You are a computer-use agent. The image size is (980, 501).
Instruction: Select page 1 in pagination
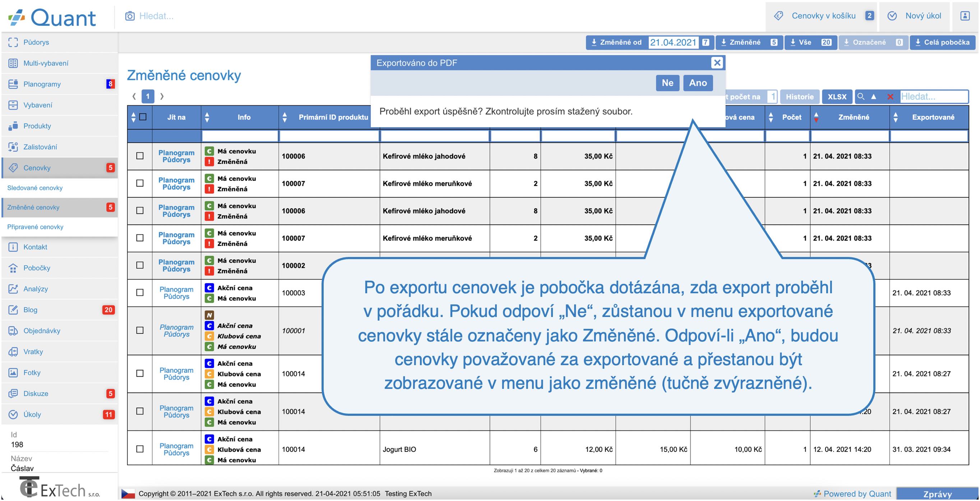point(148,96)
